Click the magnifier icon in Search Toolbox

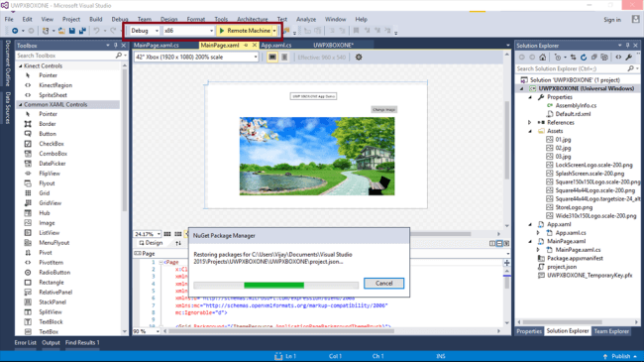pyautogui.click(x=119, y=56)
